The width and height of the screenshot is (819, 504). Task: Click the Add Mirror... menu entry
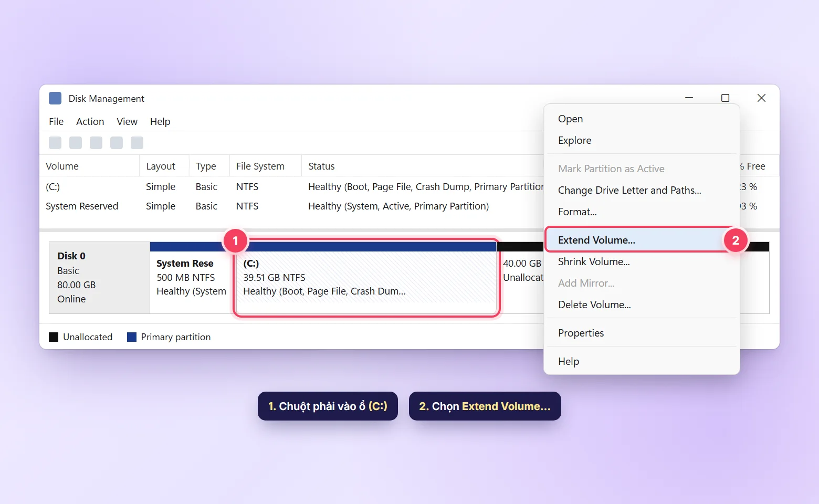click(x=642, y=283)
